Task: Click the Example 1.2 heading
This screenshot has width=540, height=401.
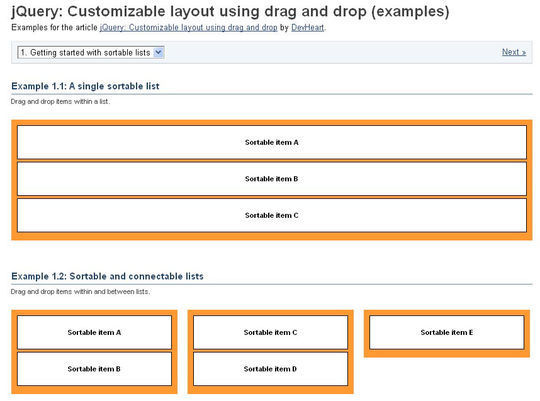Action: pos(107,276)
